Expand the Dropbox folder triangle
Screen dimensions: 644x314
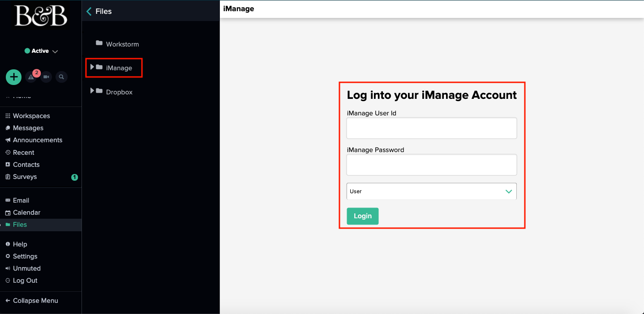pos(92,91)
